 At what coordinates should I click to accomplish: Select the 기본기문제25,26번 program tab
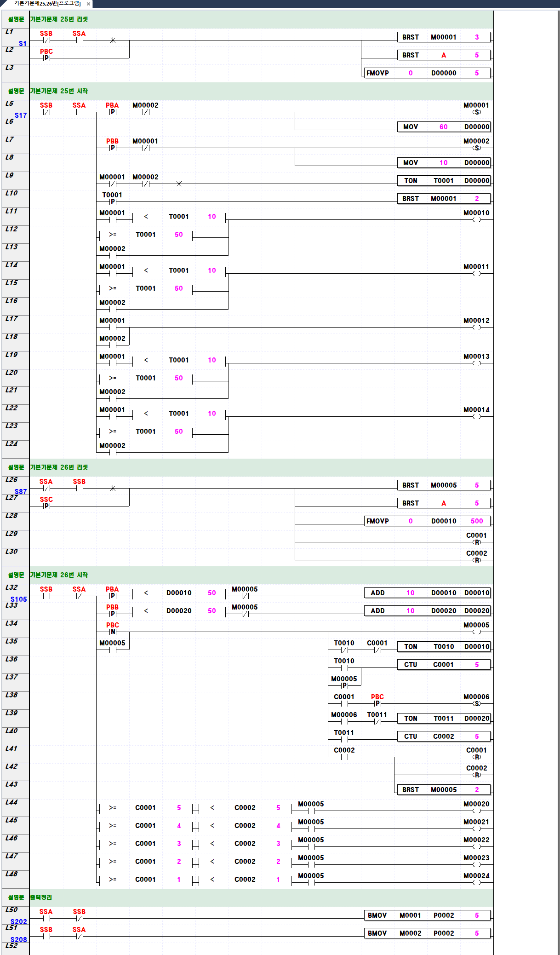pos(47,4)
